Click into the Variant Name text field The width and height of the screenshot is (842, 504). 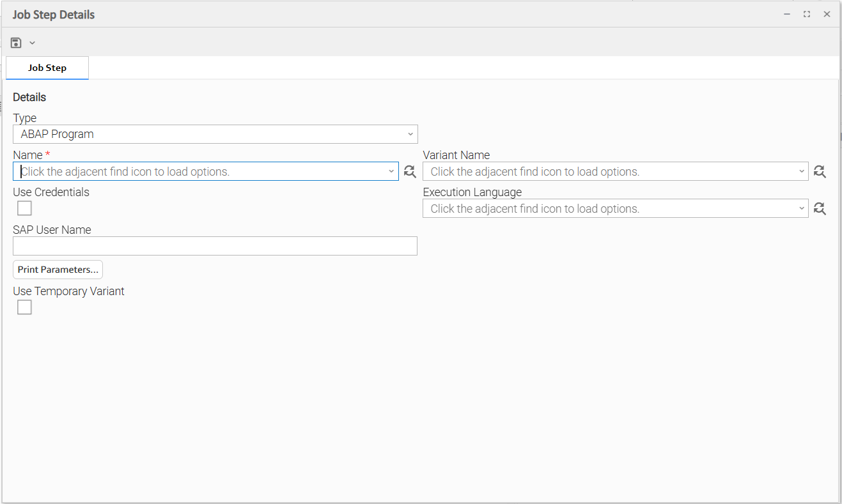tap(607, 171)
